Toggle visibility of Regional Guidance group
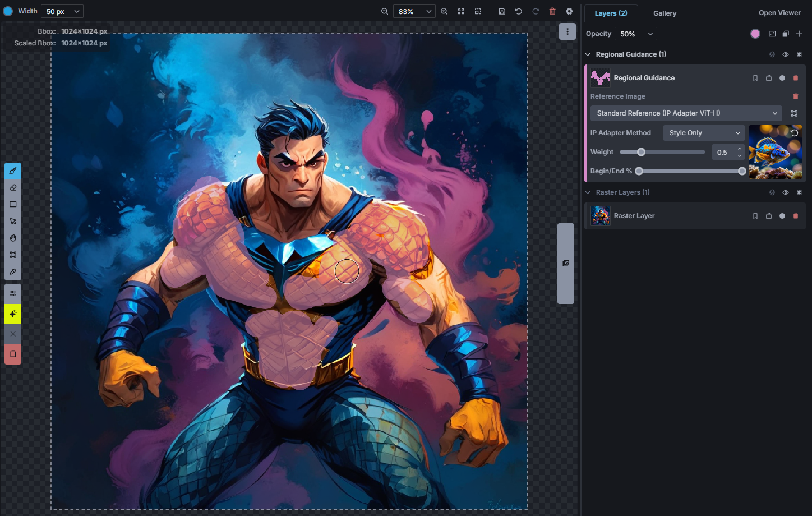 point(786,54)
